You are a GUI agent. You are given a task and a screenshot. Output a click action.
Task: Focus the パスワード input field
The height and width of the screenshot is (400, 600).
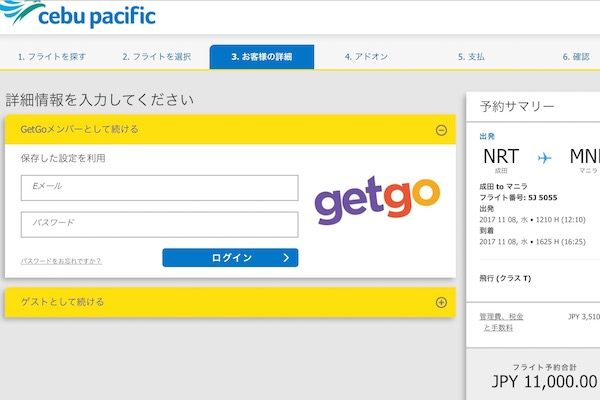pos(160,225)
